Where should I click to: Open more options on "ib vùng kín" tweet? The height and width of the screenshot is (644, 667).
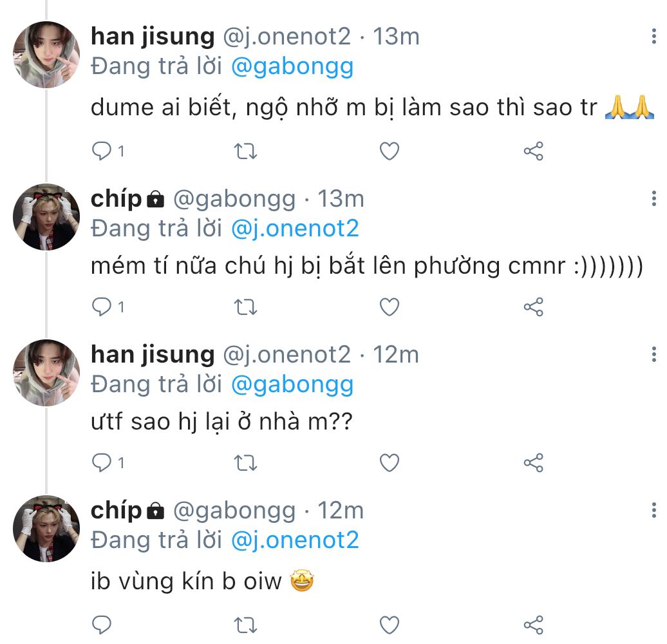coord(654,511)
